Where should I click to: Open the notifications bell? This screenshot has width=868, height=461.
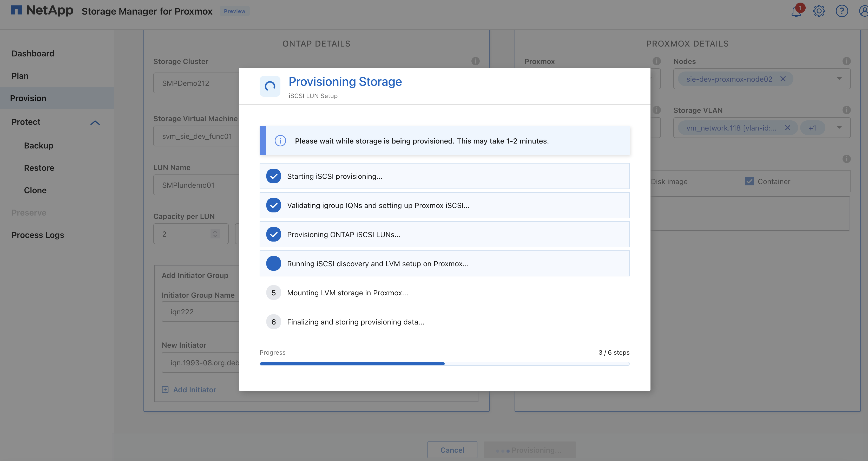pyautogui.click(x=797, y=11)
